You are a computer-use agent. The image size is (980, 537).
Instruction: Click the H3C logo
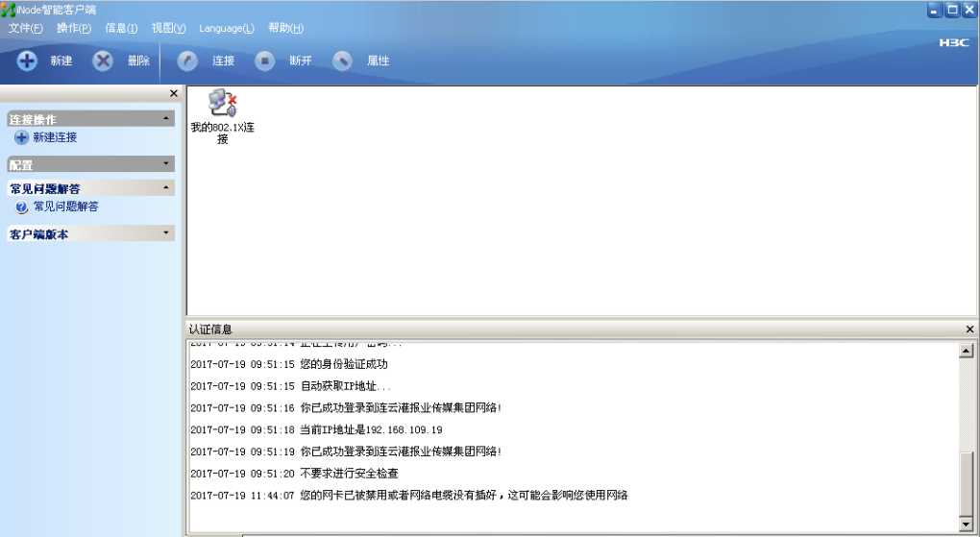[954, 42]
